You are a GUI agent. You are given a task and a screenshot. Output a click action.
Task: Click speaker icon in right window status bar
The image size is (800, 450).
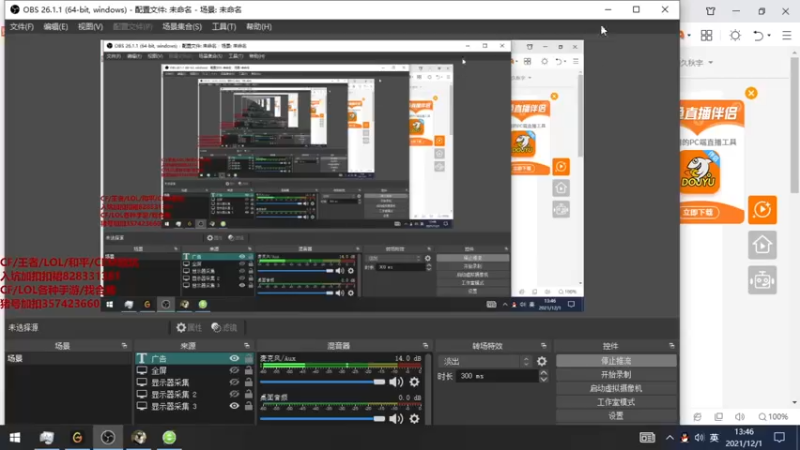(740, 417)
